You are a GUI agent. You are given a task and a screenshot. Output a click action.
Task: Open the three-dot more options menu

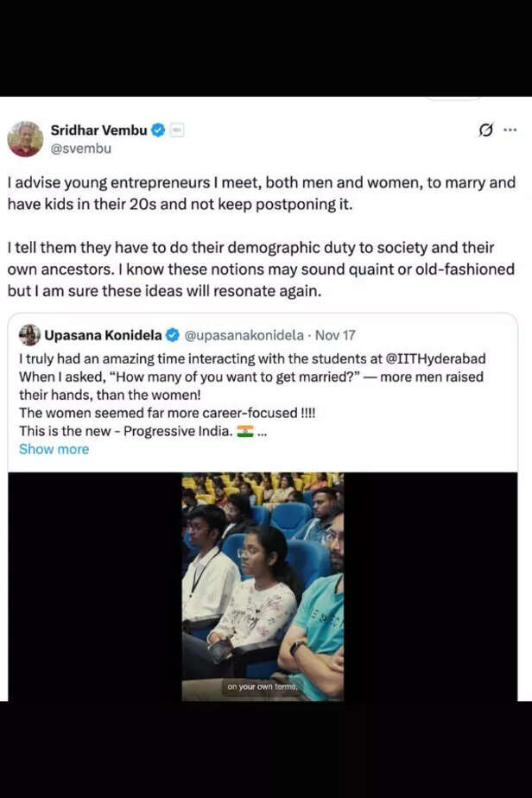pyautogui.click(x=511, y=130)
